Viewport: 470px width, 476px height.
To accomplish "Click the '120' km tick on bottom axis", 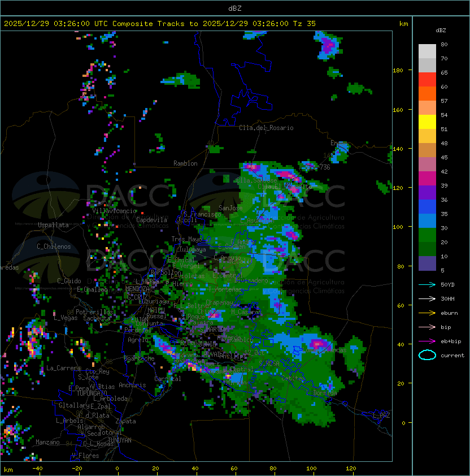I will (x=351, y=469).
